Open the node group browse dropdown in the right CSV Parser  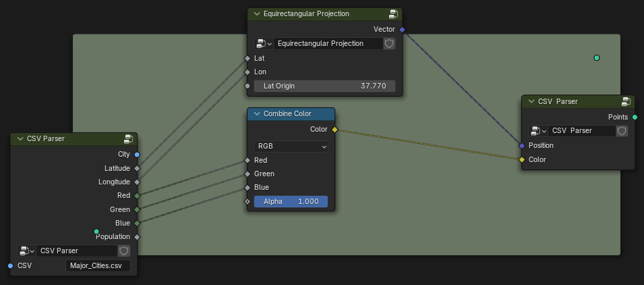pos(538,131)
